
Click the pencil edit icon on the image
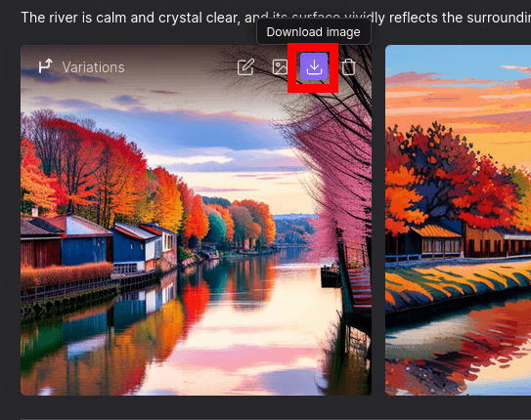[245, 67]
